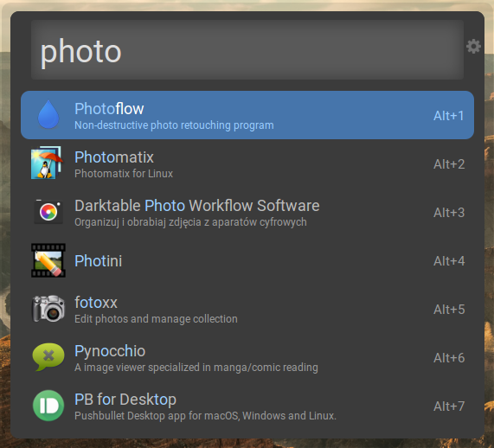This screenshot has width=494, height=448.
Task: Click the Darktable camera icon
Action: (48, 212)
